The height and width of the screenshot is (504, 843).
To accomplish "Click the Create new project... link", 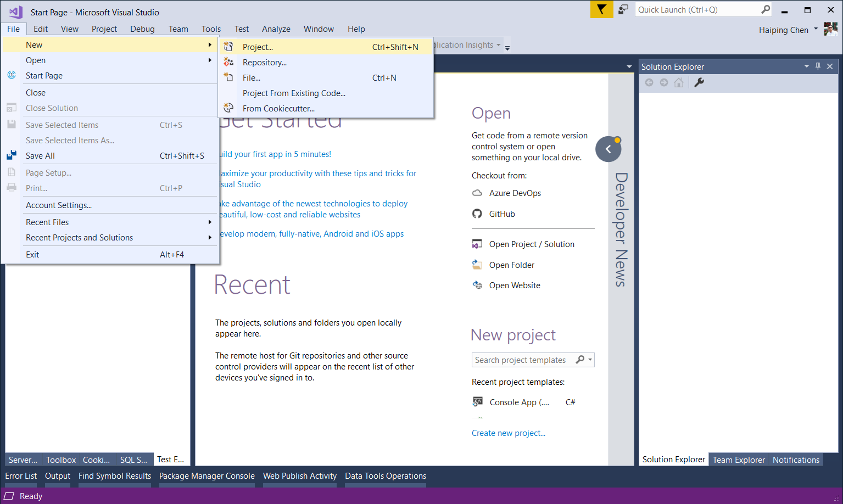I will coord(508,433).
